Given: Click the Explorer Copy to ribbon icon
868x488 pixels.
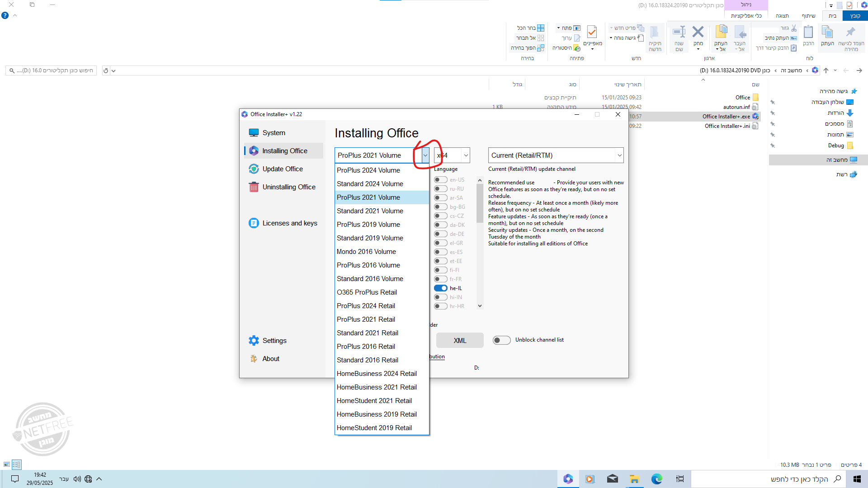Looking at the screenshot, I should tap(721, 32).
